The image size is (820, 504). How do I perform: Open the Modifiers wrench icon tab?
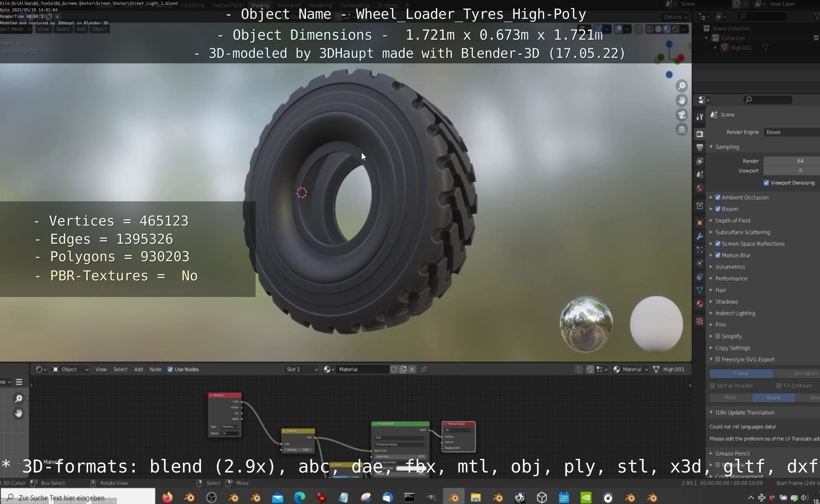pos(700,236)
